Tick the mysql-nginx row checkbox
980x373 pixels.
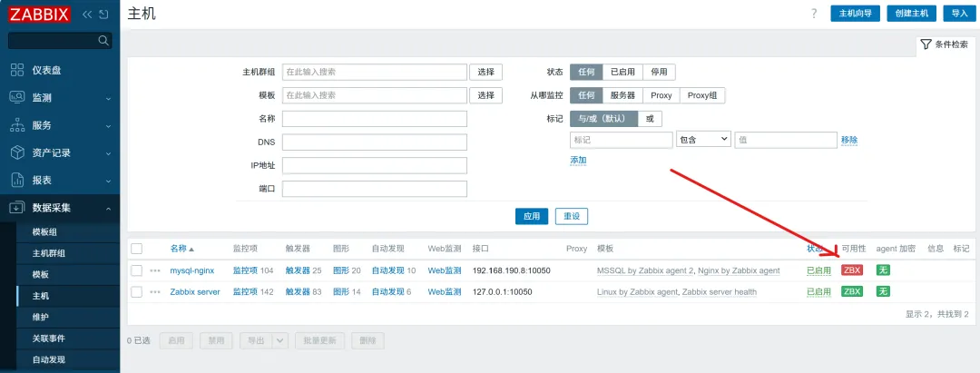(137, 270)
